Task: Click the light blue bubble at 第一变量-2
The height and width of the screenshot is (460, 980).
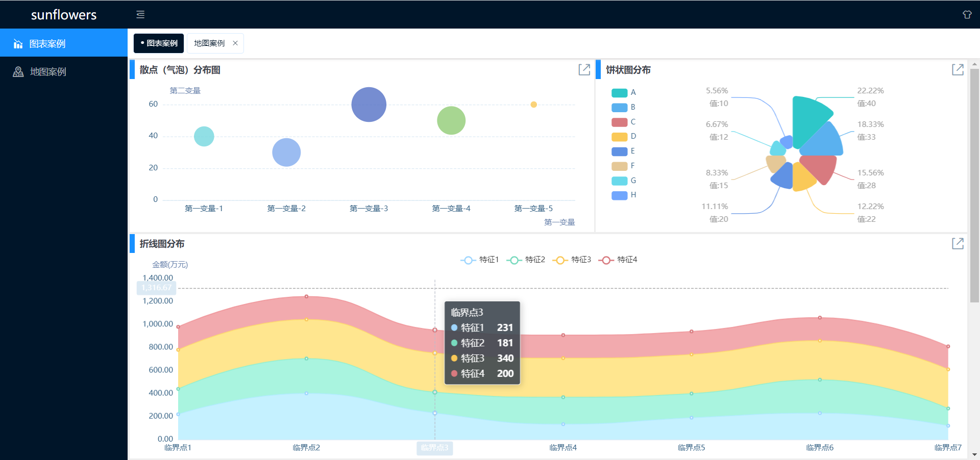Action: tap(286, 152)
